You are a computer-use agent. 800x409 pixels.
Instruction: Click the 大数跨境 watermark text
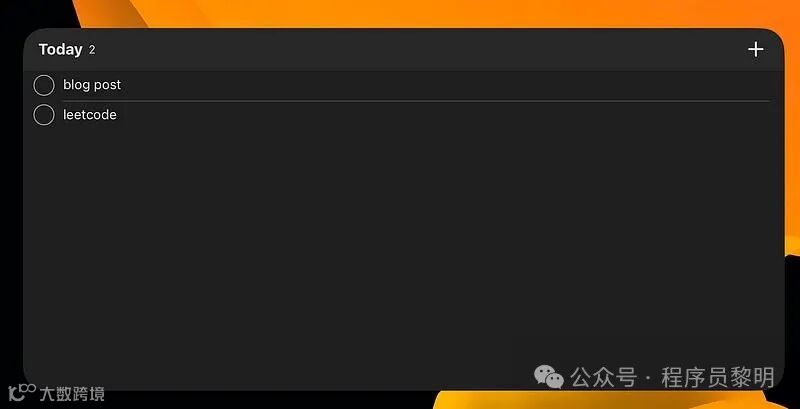(x=72, y=394)
